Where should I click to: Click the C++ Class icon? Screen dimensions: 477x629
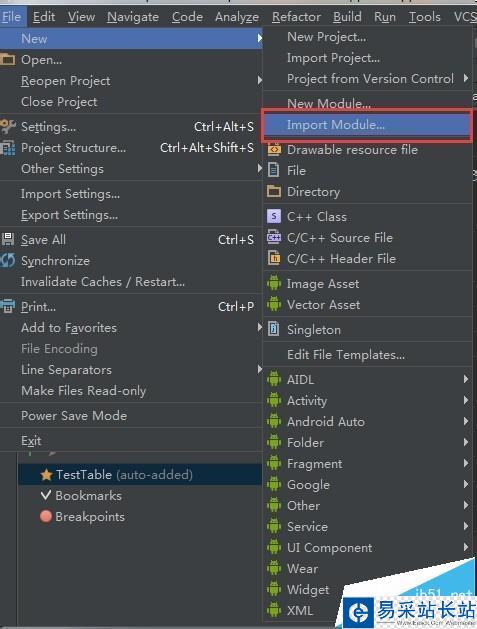[274, 216]
